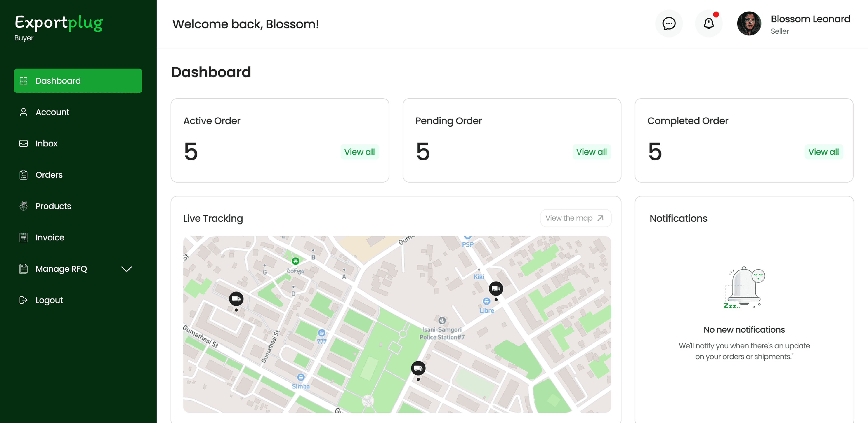View all Active Orders

(359, 152)
